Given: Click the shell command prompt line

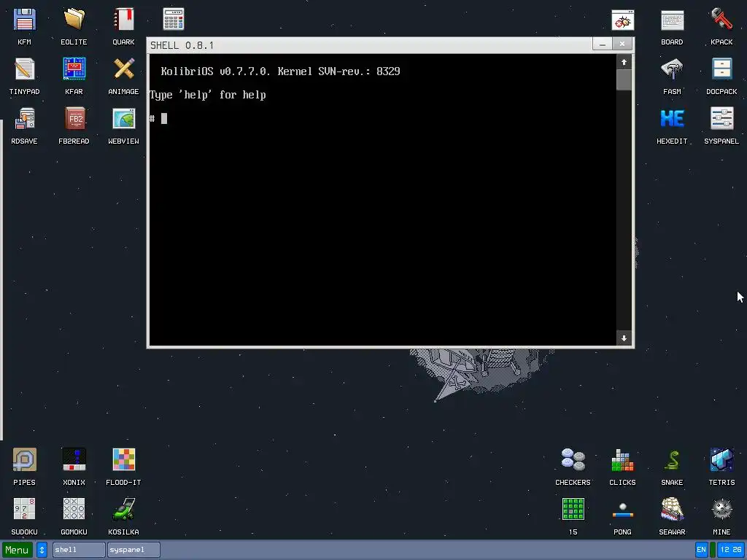Looking at the screenshot, I should point(382,119).
